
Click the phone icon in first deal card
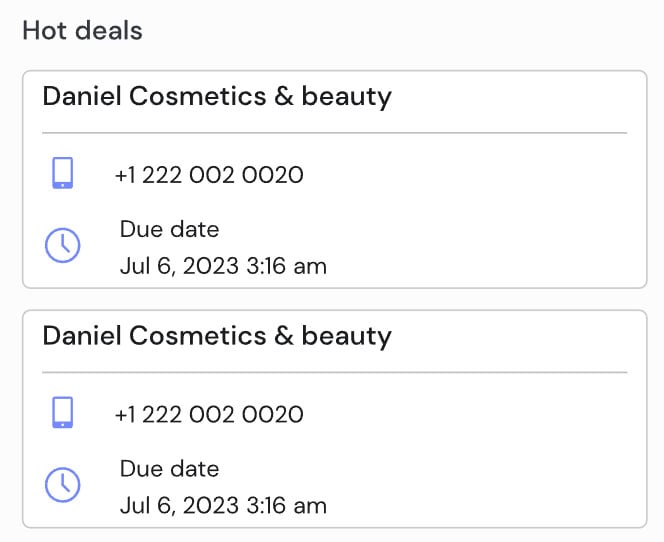pyautogui.click(x=63, y=173)
